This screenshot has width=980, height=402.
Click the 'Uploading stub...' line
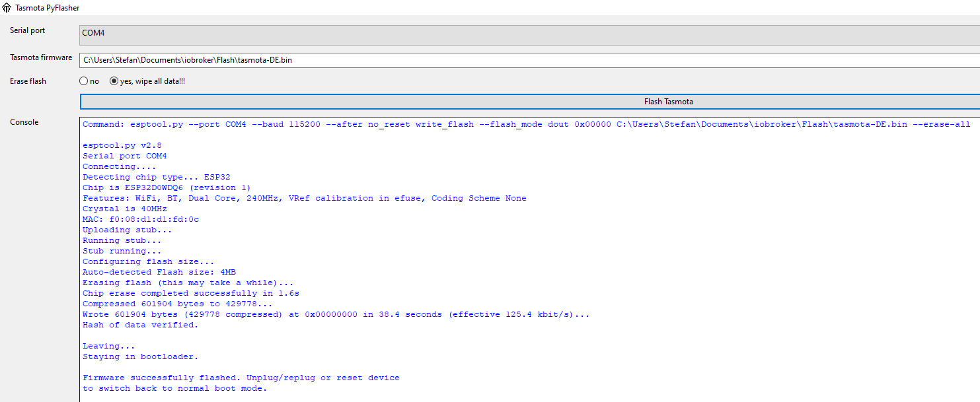click(x=128, y=230)
